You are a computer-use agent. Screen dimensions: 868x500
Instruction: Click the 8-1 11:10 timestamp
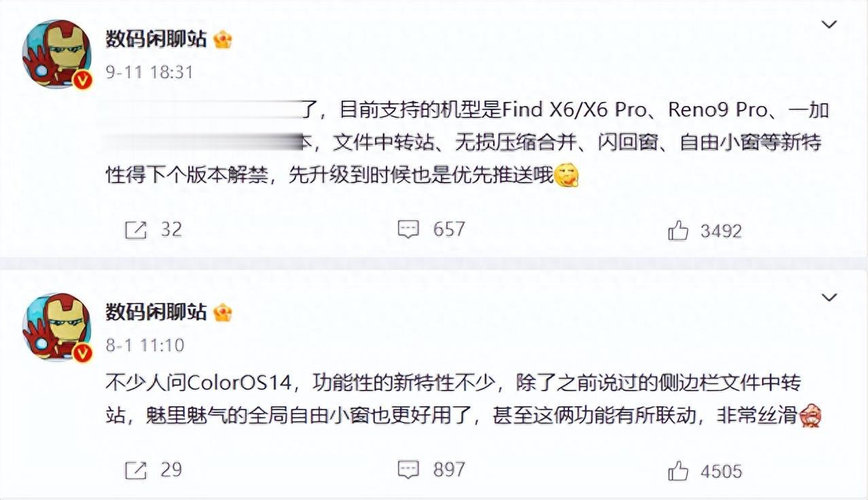pos(145,345)
